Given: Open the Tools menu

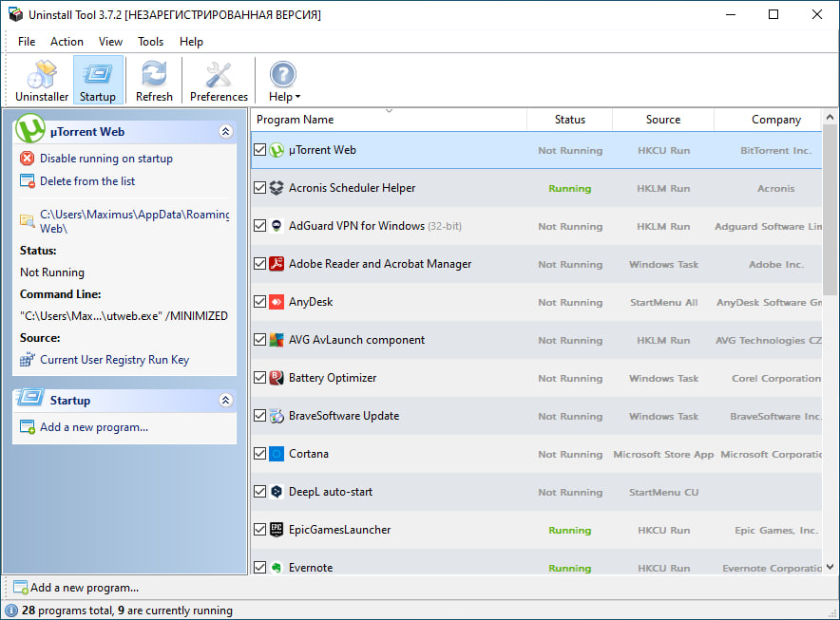Looking at the screenshot, I should (x=150, y=42).
